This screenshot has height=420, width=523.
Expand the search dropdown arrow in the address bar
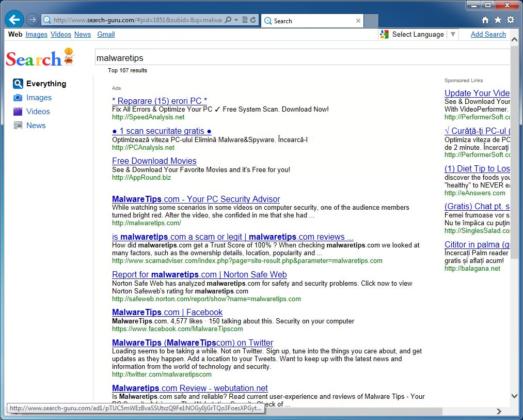pyautogui.click(x=236, y=19)
